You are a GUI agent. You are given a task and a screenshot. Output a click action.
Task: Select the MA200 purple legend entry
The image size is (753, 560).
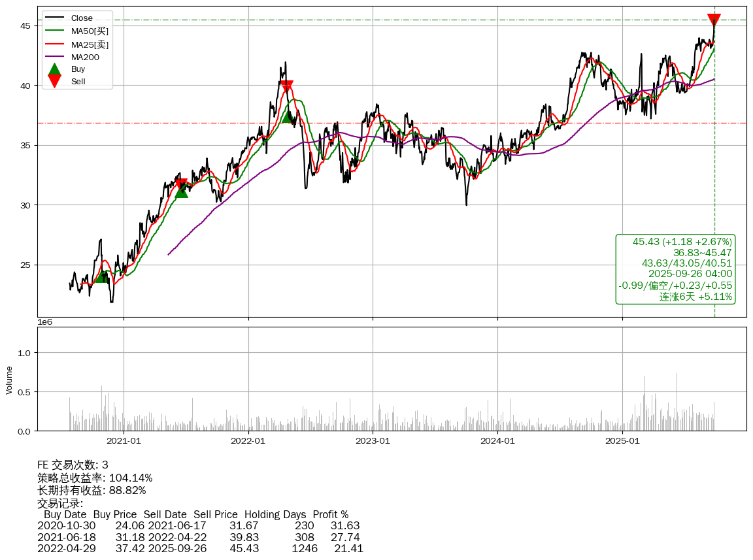(x=85, y=57)
